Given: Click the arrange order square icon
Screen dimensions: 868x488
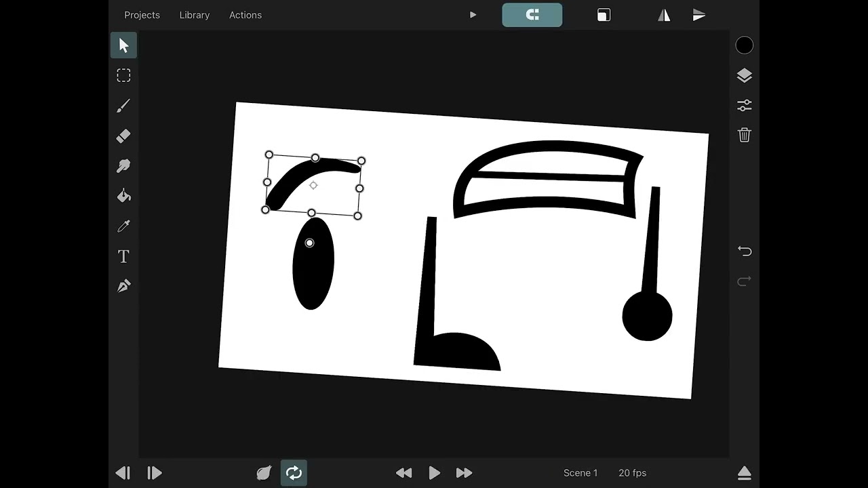Looking at the screenshot, I should click(x=604, y=15).
